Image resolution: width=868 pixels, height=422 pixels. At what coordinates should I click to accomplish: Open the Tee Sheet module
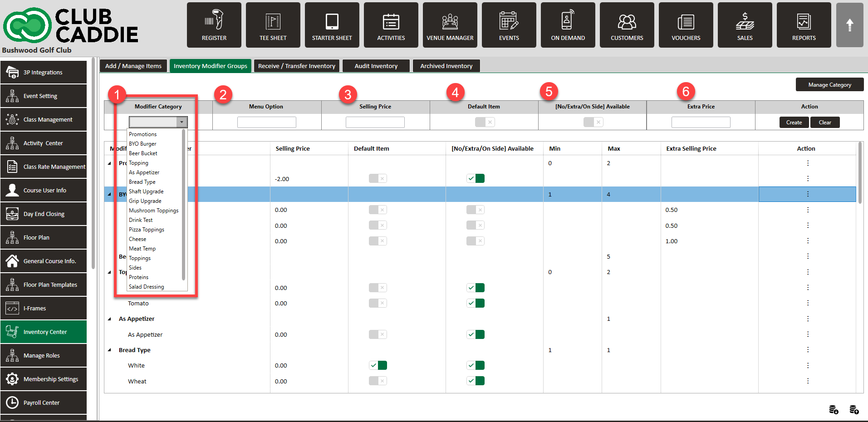coord(273,25)
